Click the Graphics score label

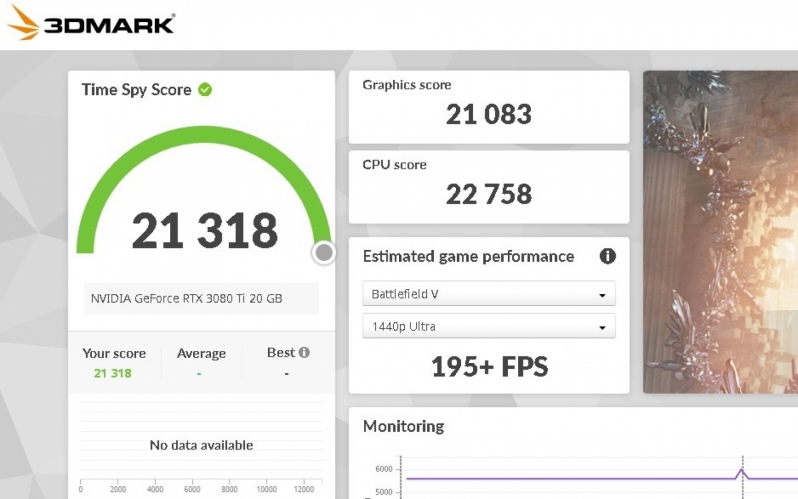coord(407,85)
